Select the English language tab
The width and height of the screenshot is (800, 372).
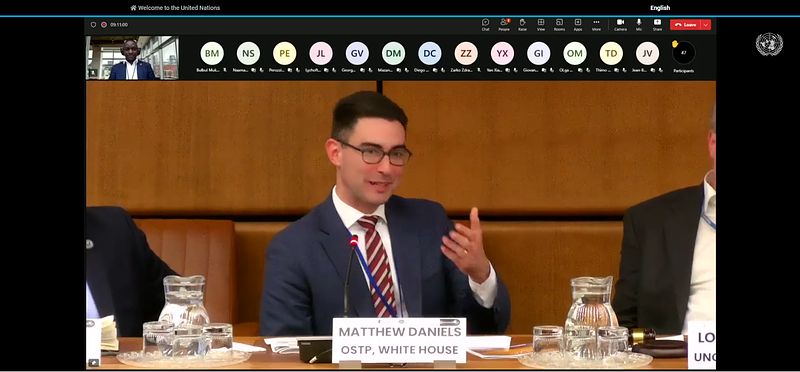(660, 8)
